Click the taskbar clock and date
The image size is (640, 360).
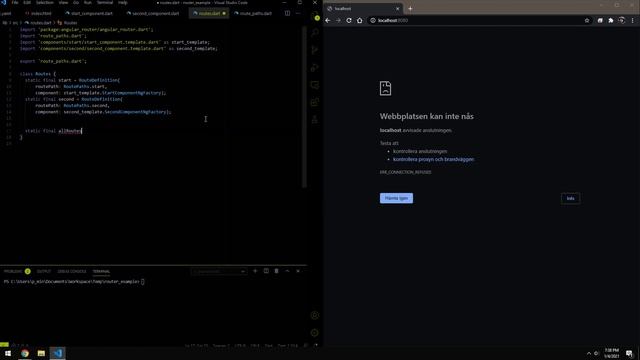coord(611,353)
